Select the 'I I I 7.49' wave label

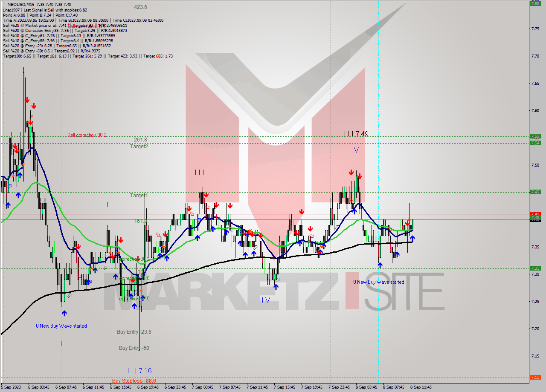[x=356, y=134]
